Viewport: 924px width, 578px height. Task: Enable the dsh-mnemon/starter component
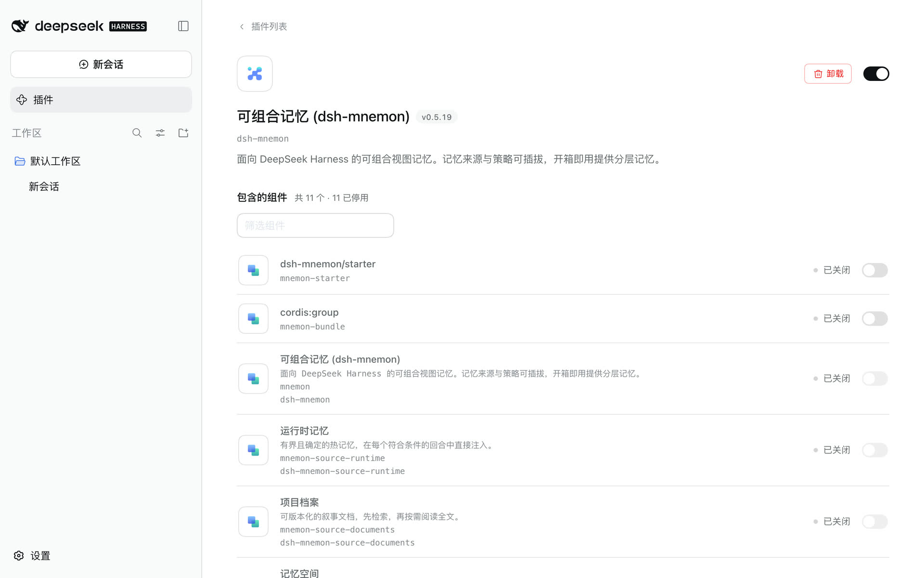coord(874,270)
